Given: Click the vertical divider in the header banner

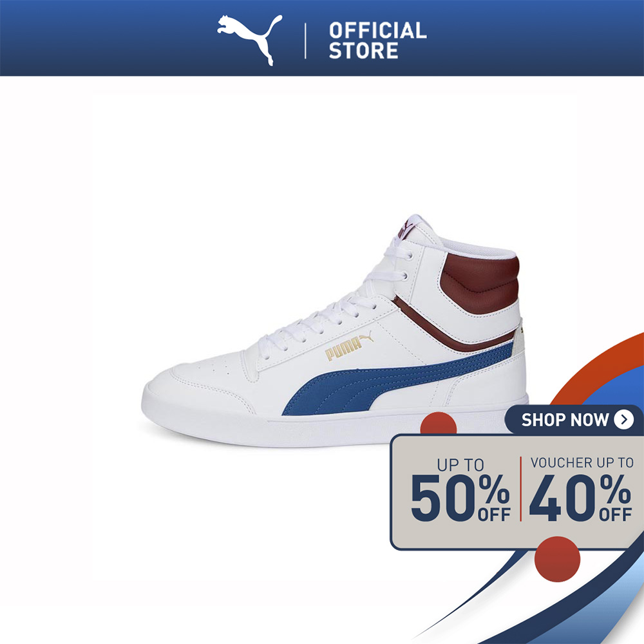Looking at the screenshot, I should pyautogui.click(x=305, y=41).
